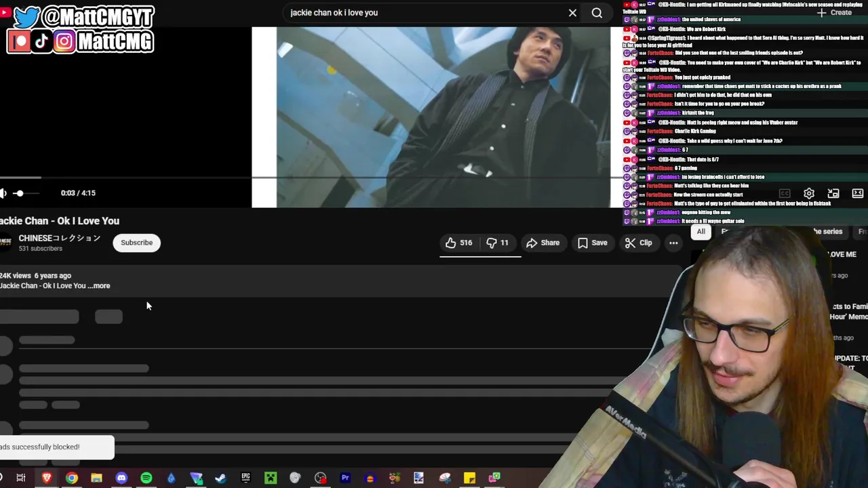Adjust the volume slider knob

19,194
